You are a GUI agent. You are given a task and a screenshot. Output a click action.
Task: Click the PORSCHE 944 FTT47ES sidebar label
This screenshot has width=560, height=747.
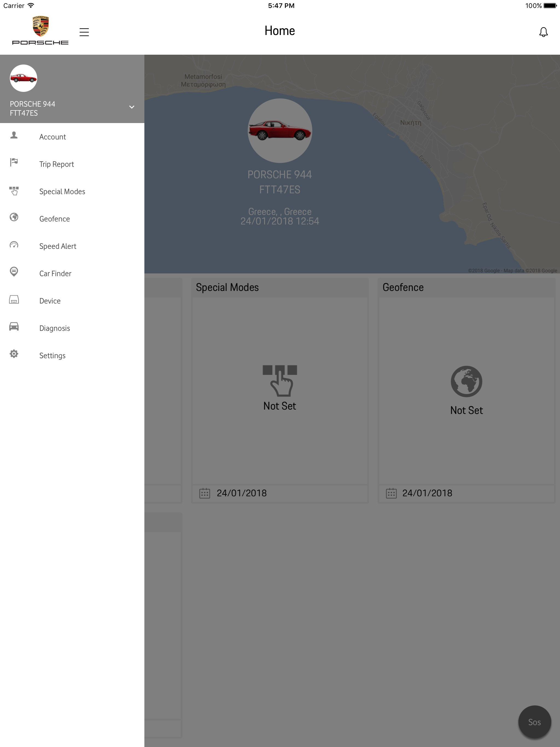point(33,108)
